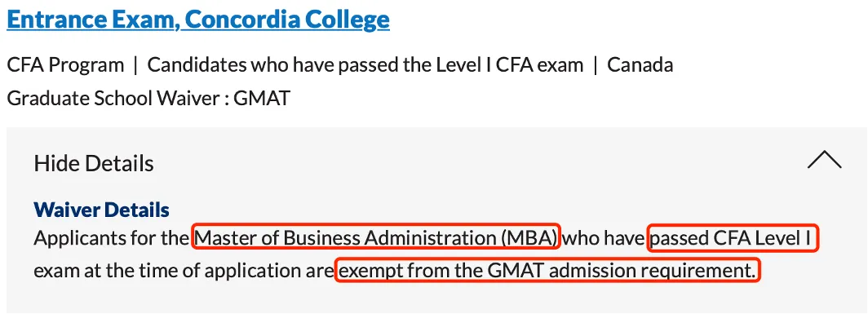868x314 pixels.
Task: Click the highlighted passed CFA Level I phrase
Action: (x=733, y=237)
